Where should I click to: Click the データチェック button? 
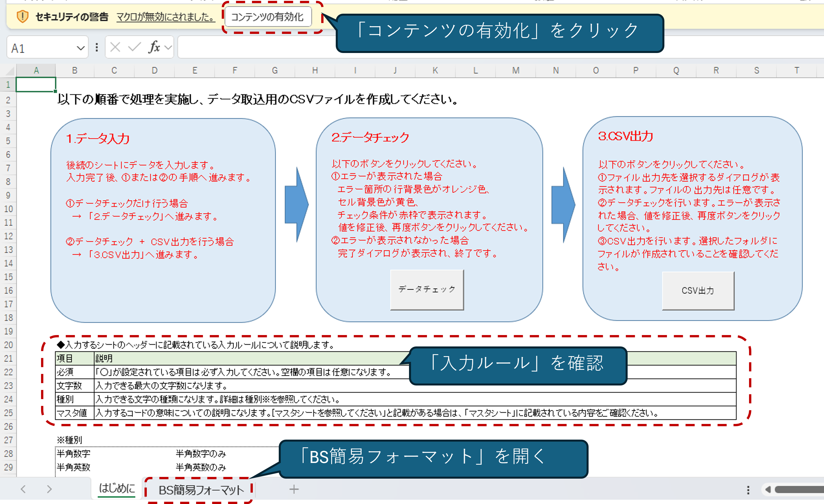pyautogui.click(x=427, y=289)
